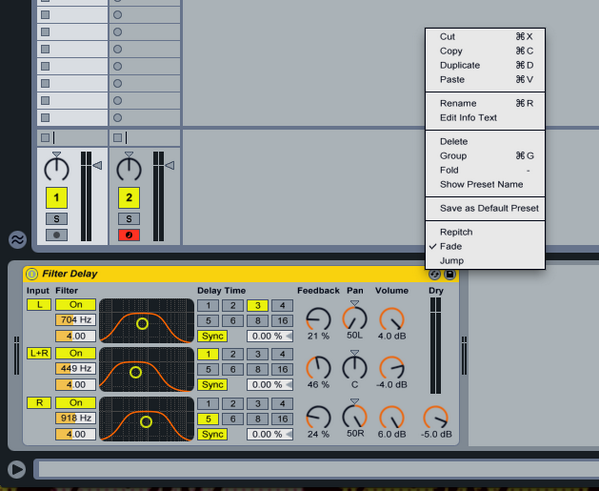Image resolution: width=599 pixels, height=491 pixels.
Task: Toggle track 2 activator button
Action: coord(129,198)
